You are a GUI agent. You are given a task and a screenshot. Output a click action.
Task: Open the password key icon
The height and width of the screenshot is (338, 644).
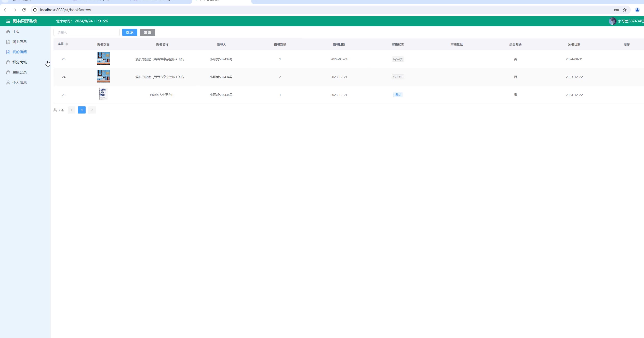point(616,10)
